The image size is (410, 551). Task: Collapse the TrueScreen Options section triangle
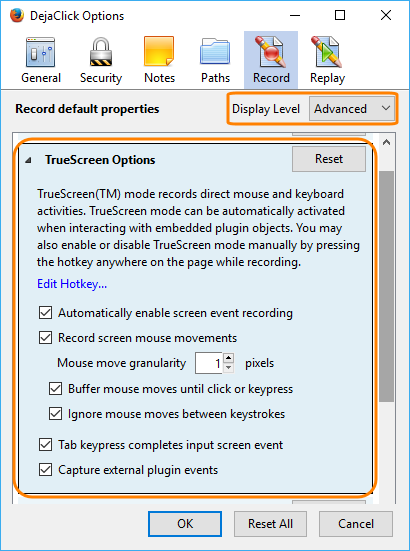point(28,160)
